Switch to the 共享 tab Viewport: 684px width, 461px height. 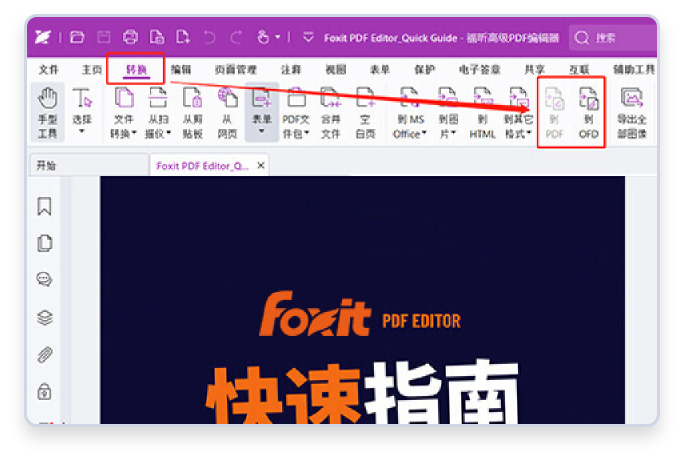[x=535, y=69]
